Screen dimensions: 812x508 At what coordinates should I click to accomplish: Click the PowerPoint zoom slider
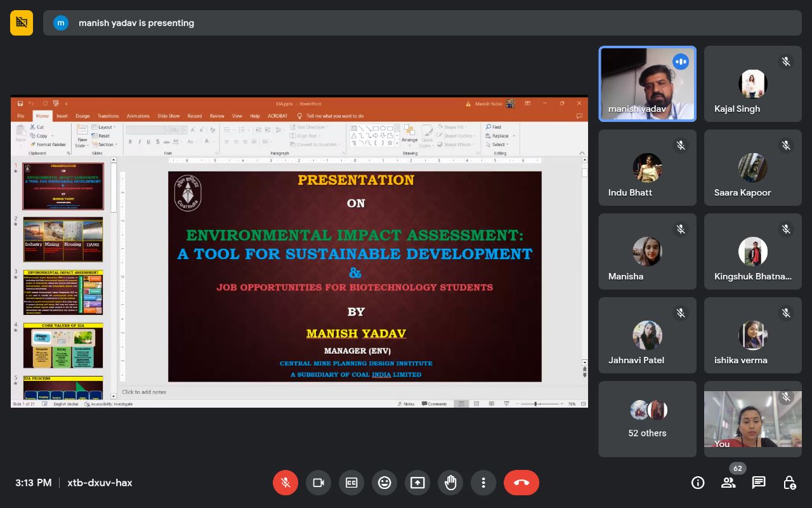coord(537,404)
